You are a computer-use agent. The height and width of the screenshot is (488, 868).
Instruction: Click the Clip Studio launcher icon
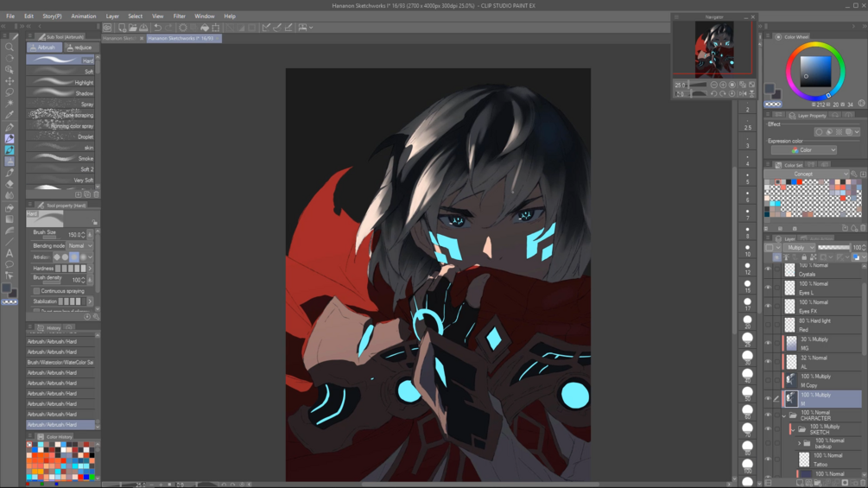(107, 27)
